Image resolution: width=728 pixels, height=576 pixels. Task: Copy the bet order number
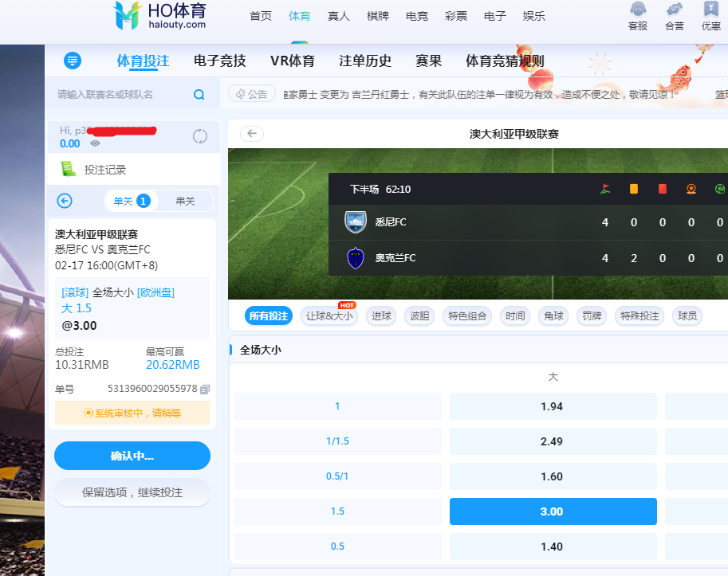coord(205,389)
